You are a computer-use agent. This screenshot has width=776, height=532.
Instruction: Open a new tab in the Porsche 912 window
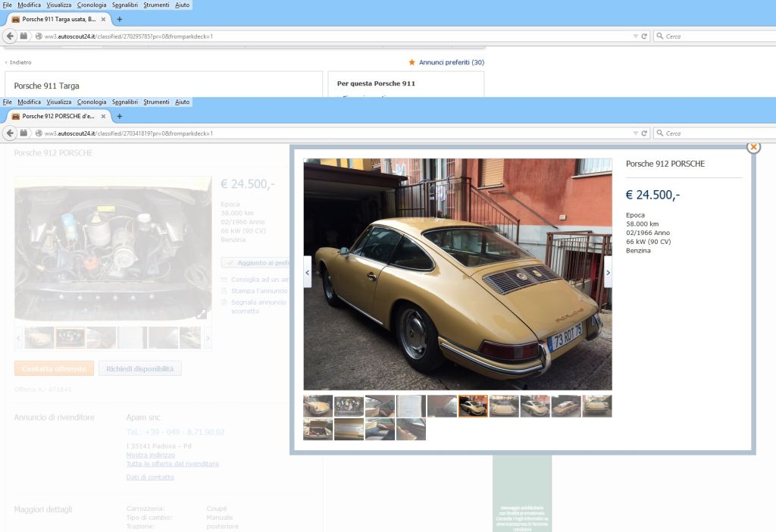coord(119,116)
